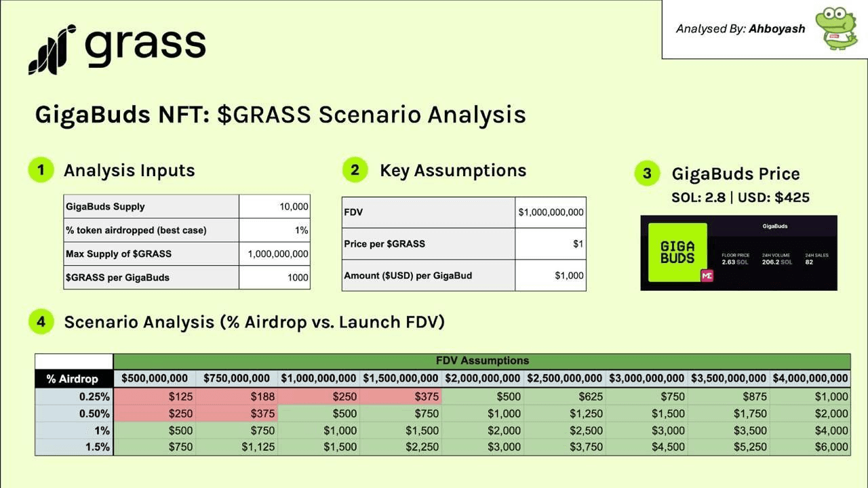Click the '$3,500' cell in the 1% row

[728, 430]
